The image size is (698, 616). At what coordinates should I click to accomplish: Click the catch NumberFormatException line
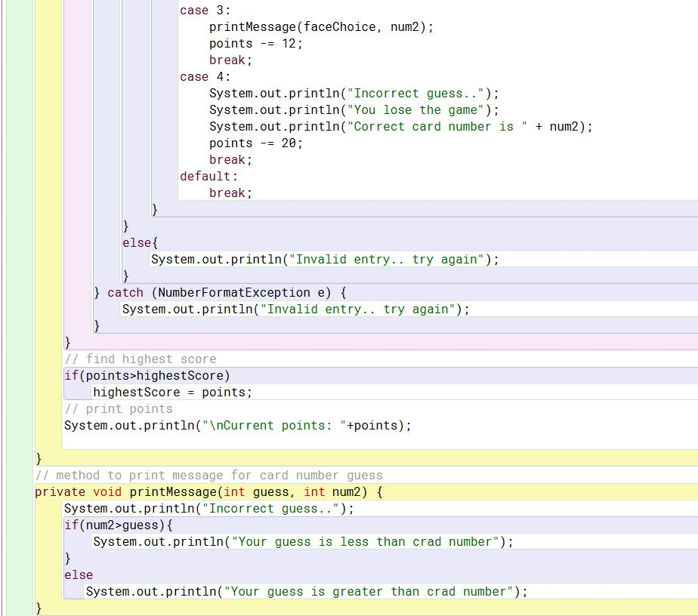point(219,292)
